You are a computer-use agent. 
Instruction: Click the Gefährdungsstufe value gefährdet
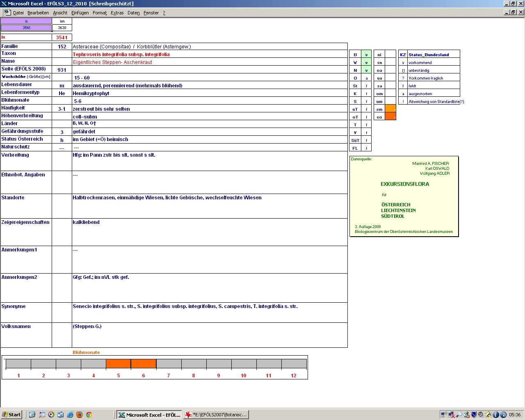click(x=84, y=132)
